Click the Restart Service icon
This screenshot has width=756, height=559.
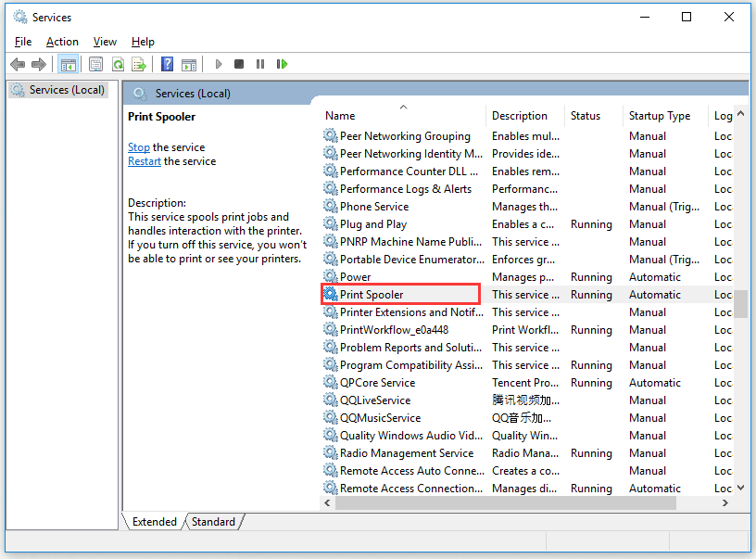click(282, 64)
